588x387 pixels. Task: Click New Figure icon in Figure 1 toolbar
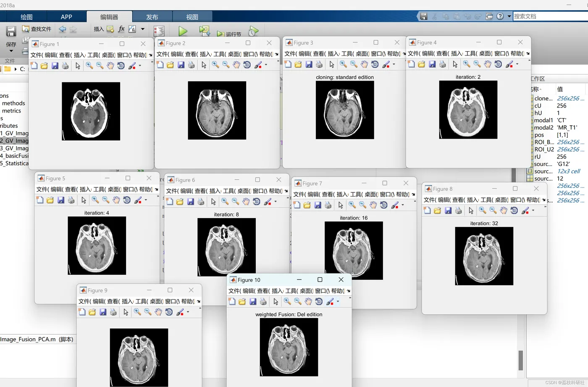pos(34,66)
